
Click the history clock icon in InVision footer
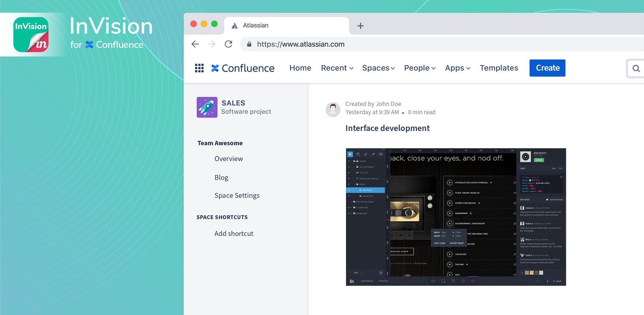tap(463, 281)
